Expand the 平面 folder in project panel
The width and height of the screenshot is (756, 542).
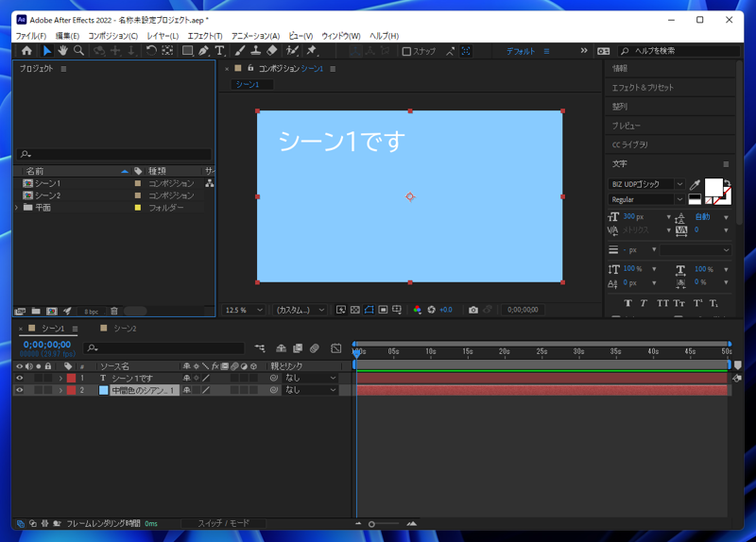pyautogui.click(x=17, y=208)
